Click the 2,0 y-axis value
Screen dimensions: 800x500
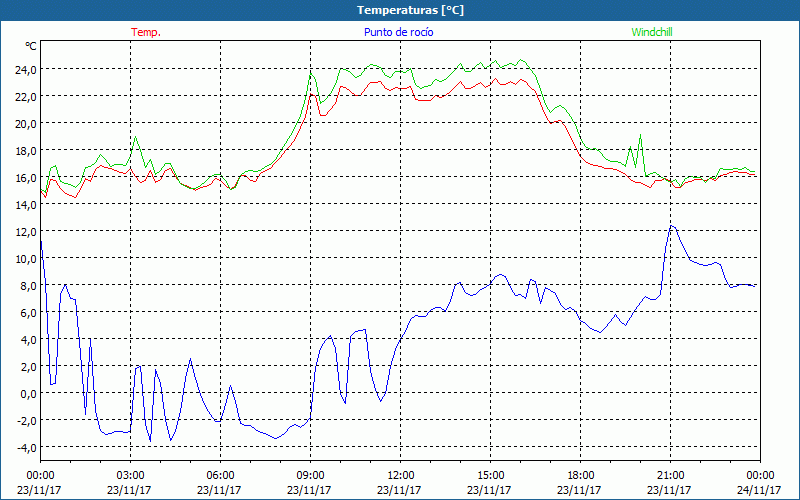pos(28,367)
